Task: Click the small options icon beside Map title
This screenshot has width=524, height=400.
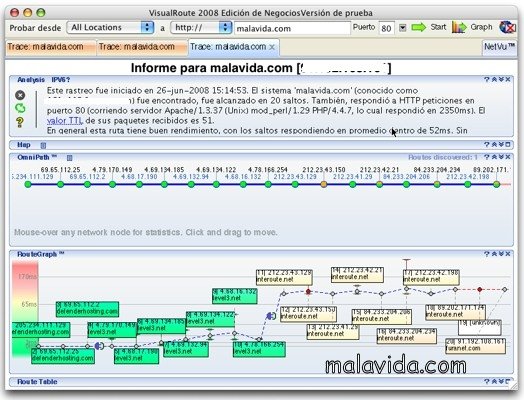Action: [x=43, y=145]
